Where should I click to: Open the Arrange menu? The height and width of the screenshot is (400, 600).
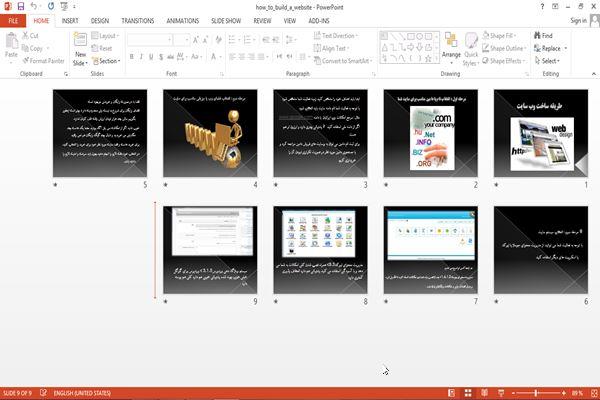click(451, 47)
